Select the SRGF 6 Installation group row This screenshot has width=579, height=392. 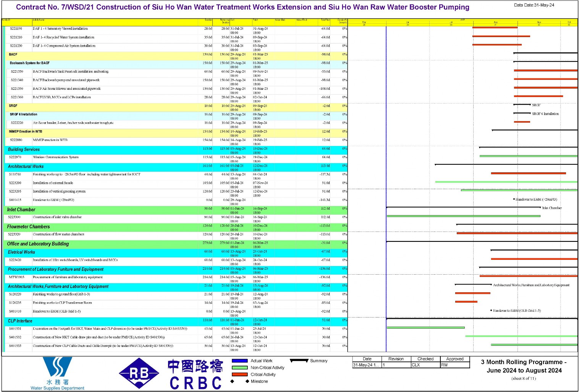176,116
